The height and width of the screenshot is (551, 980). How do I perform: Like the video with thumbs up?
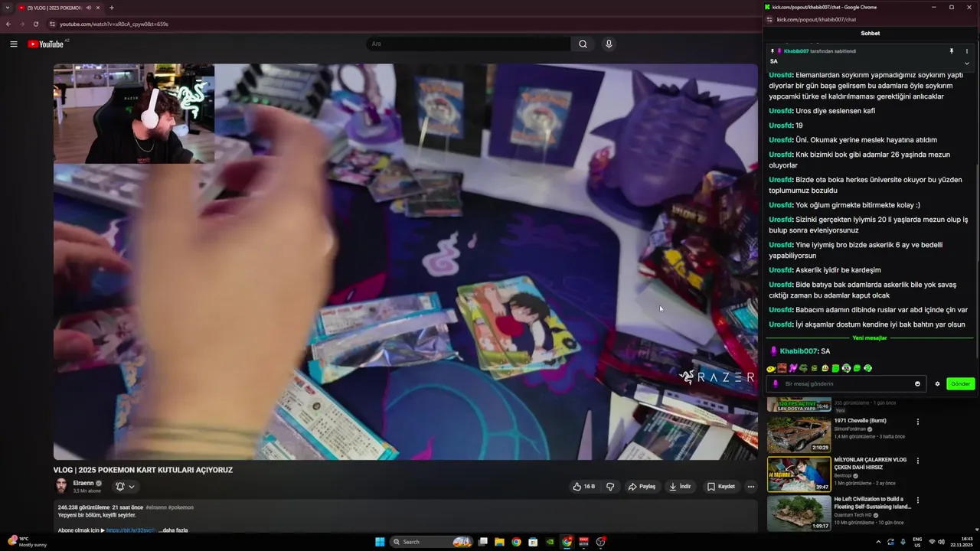click(583, 486)
